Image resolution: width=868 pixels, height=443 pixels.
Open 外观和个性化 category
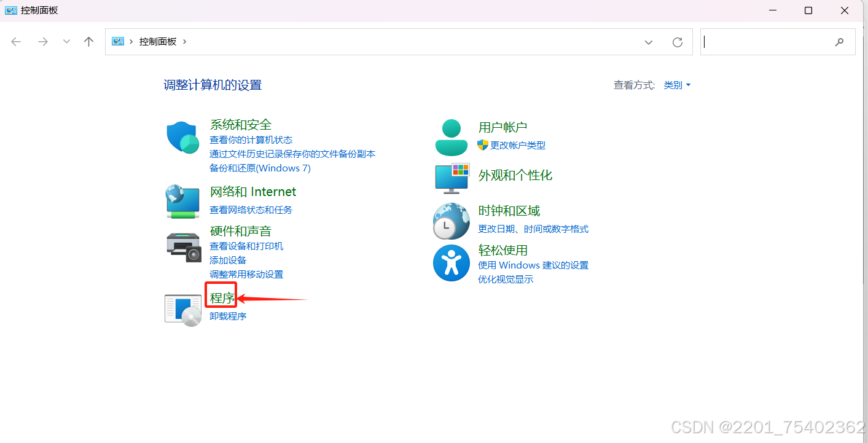point(515,175)
